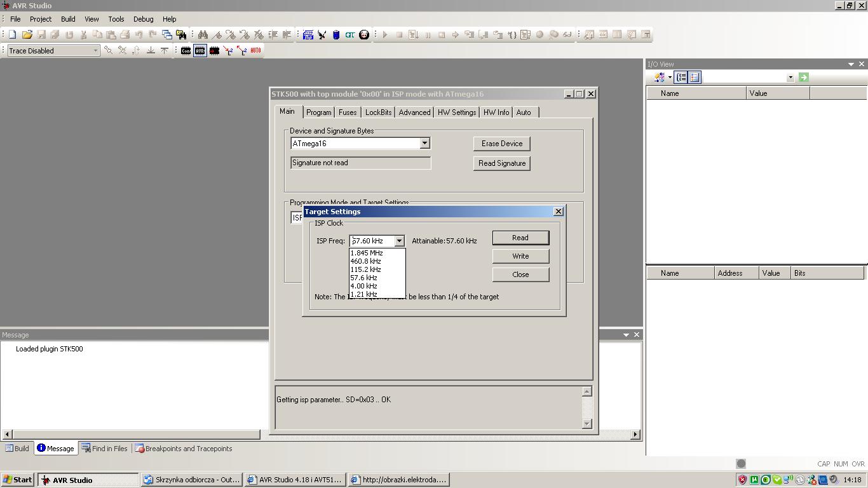Toggle the list view icon in I/O View
The image size is (868, 488).
click(694, 77)
